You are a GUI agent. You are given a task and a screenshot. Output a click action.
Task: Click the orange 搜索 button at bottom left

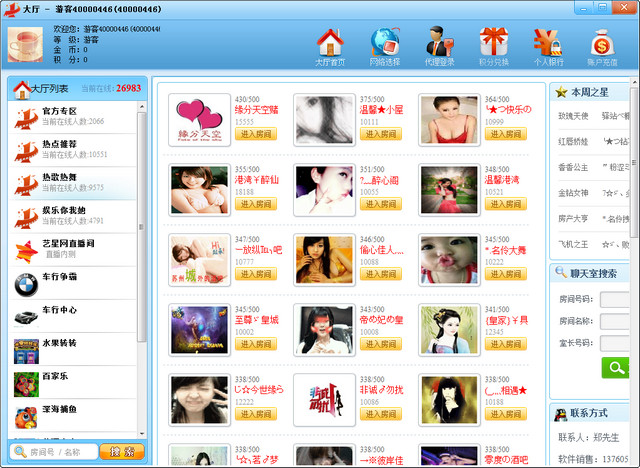coord(122,451)
